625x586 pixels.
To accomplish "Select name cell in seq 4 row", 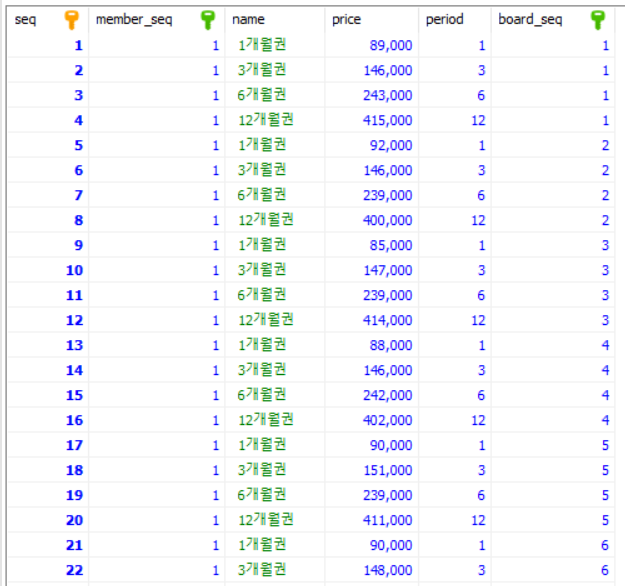I will click(275, 120).
